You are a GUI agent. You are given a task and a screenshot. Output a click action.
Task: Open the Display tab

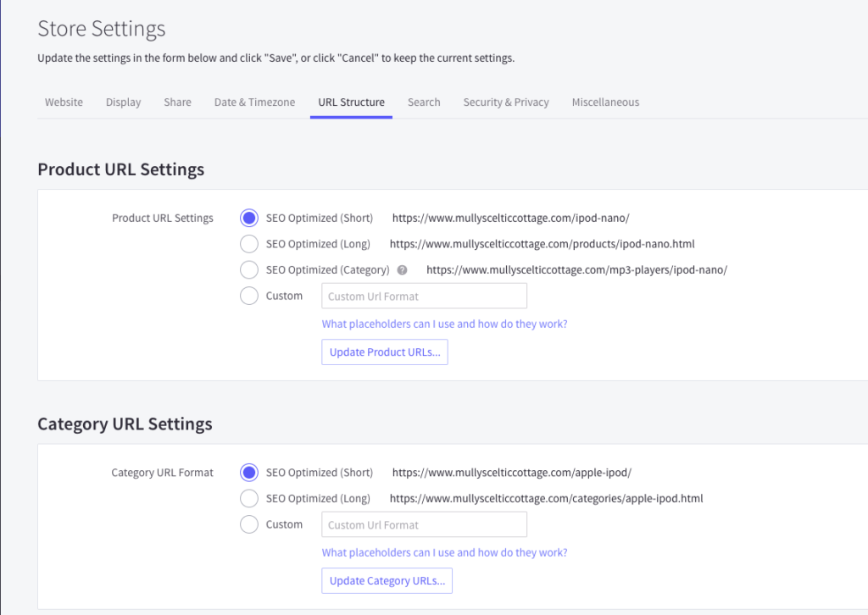124,102
